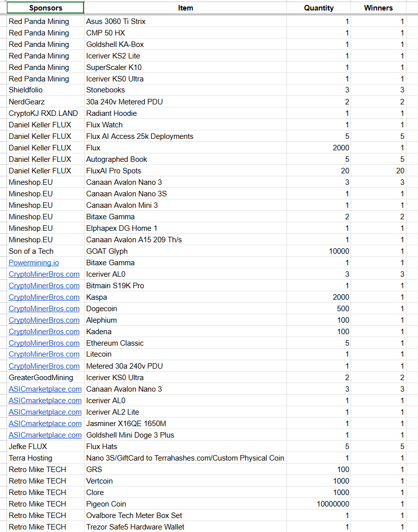Open ASICmarketplace.com link in Jasminer X16QE row

(x=45, y=424)
